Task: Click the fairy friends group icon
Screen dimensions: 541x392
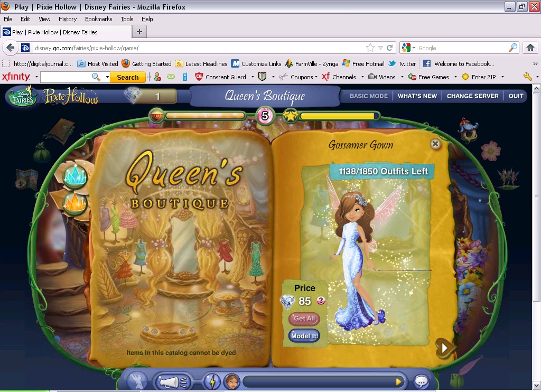Action: click(x=509, y=178)
